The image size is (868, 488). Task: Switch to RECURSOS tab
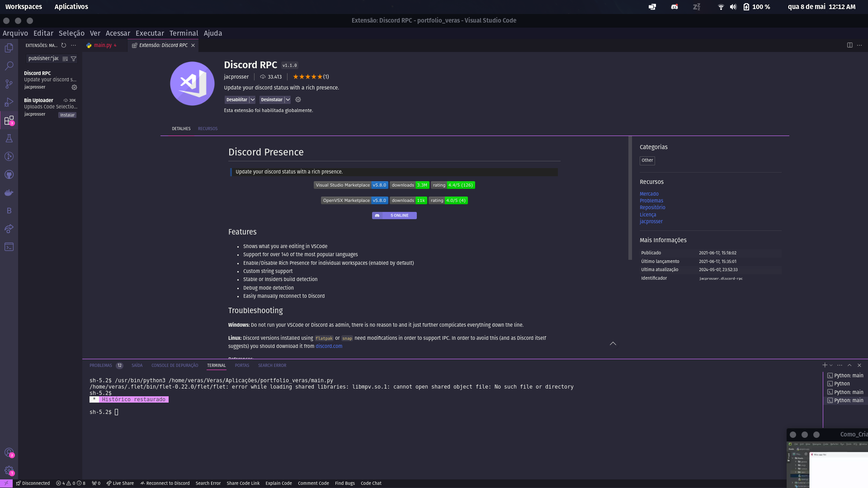click(x=208, y=128)
